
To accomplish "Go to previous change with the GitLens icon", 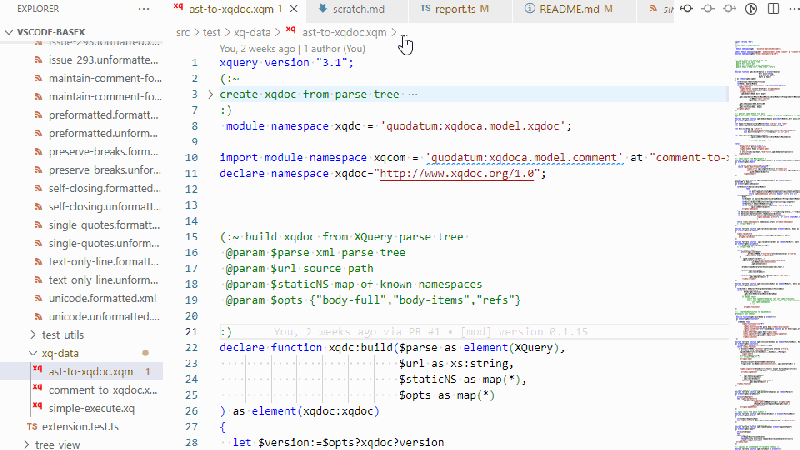I will [687, 9].
